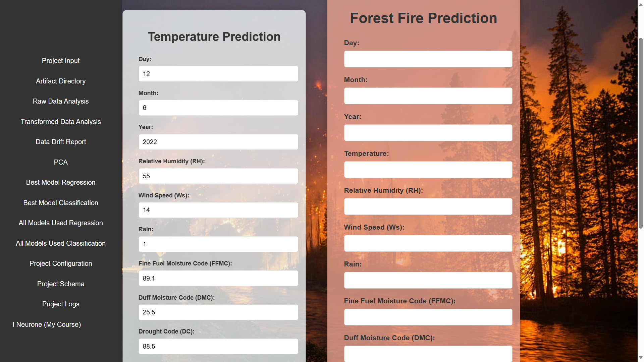Click the Temperature input in Forest Fire Prediction

coord(428,170)
